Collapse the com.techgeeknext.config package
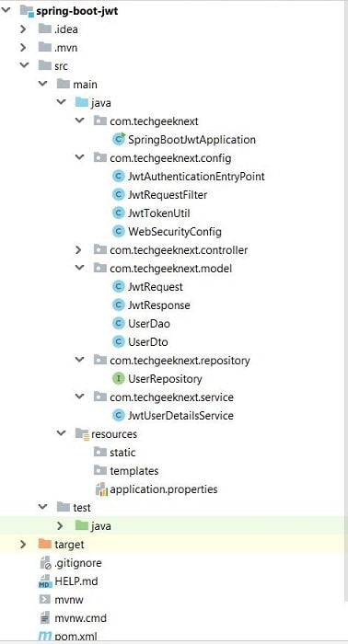 79,157
